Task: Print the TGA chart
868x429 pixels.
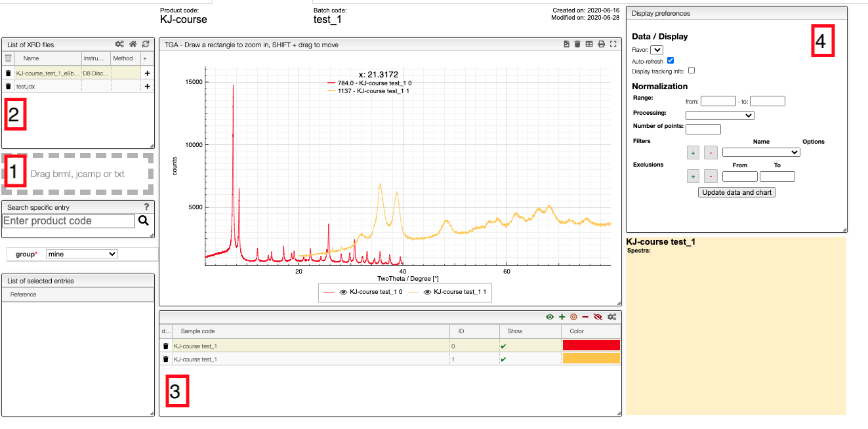Action: click(x=601, y=45)
